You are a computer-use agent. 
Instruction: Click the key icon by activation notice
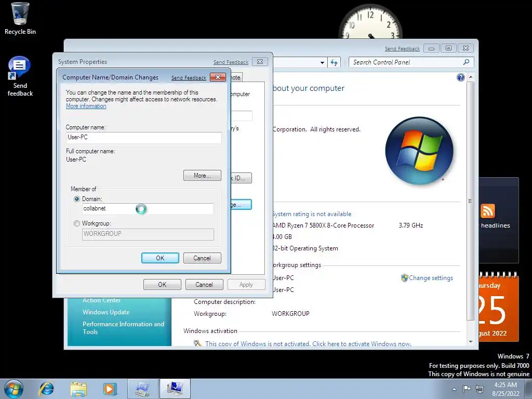197,343
